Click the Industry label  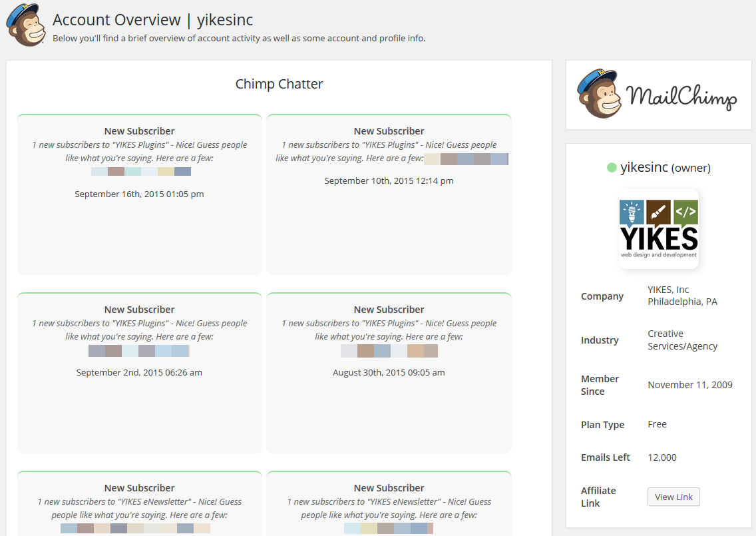point(600,340)
